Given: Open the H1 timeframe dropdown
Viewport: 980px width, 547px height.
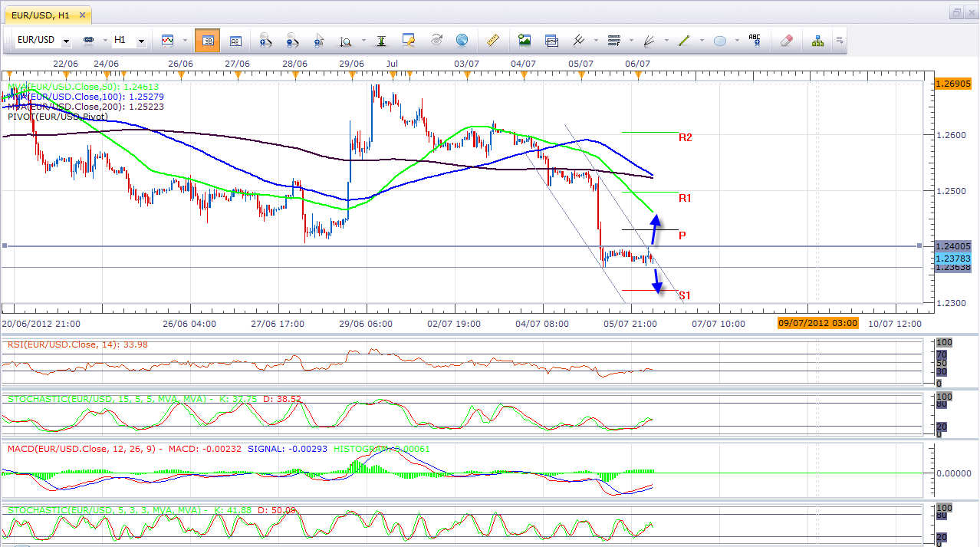Looking at the screenshot, I should 141,41.
